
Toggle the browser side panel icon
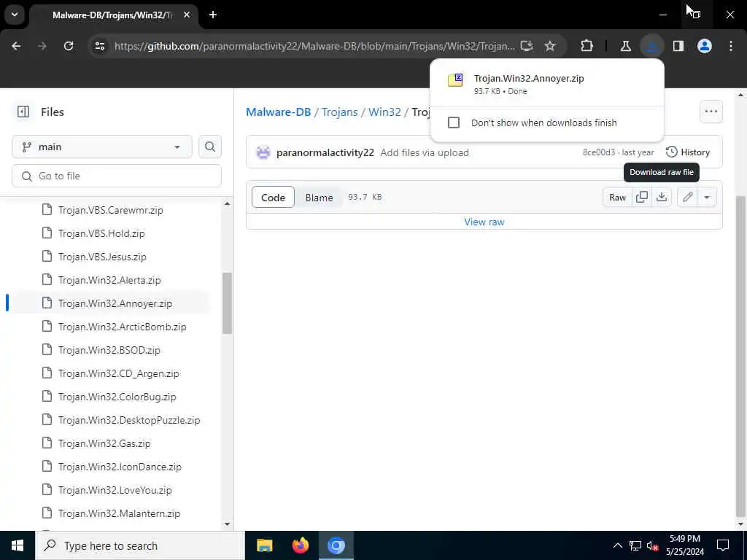click(x=678, y=46)
